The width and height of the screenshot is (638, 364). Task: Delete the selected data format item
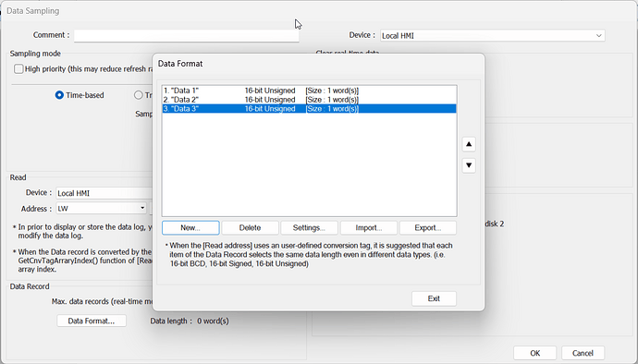coord(250,228)
